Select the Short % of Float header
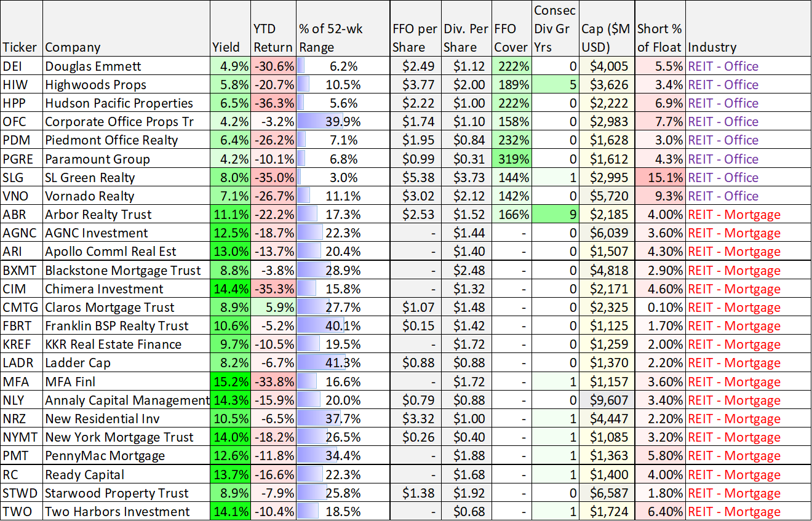This screenshot has height=521, width=812. tap(660, 29)
